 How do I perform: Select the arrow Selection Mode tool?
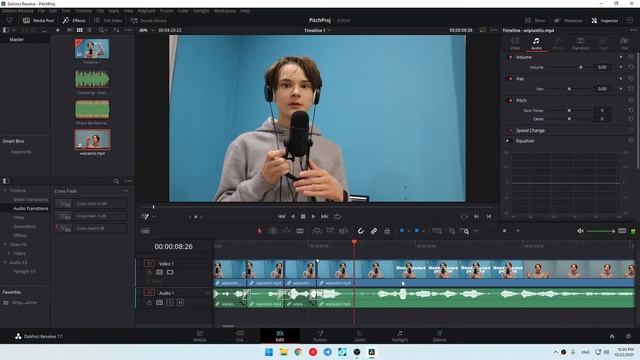tap(260, 231)
